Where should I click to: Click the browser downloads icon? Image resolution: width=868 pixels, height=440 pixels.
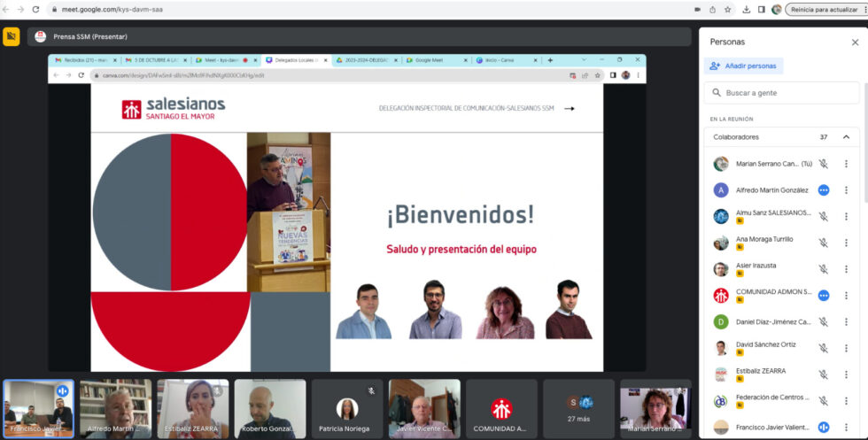coord(747,9)
